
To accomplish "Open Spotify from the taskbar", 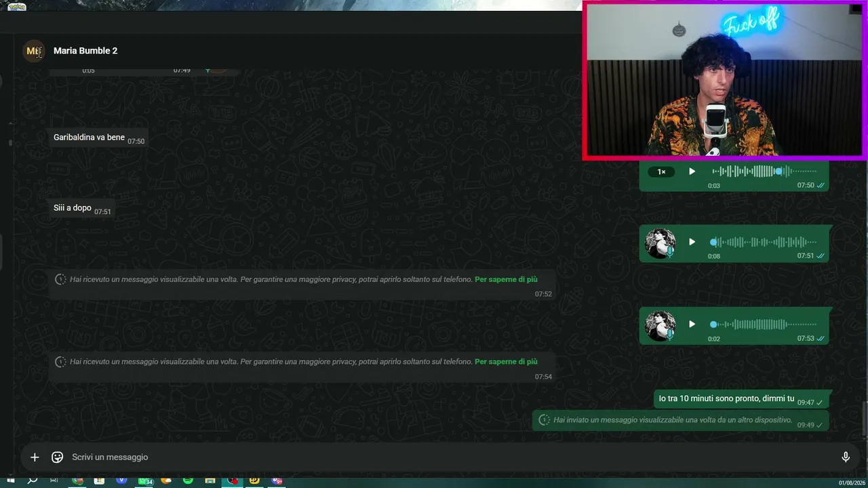I will (188, 481).
